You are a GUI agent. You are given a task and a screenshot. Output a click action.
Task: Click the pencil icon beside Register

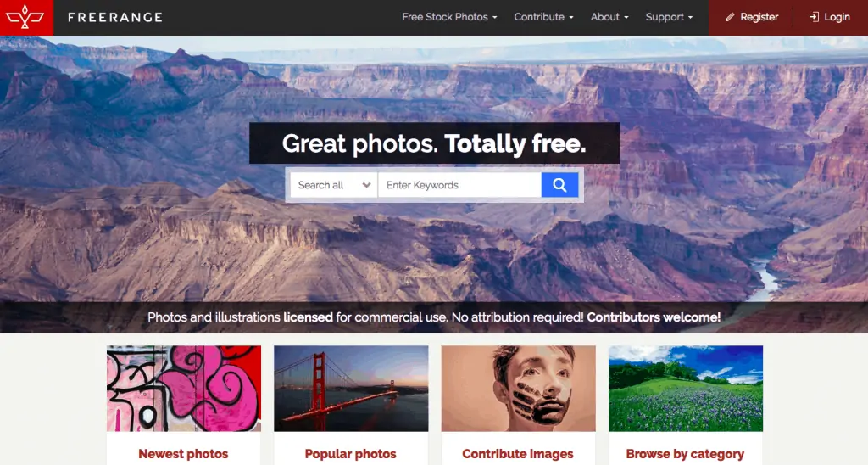(730, 17)
